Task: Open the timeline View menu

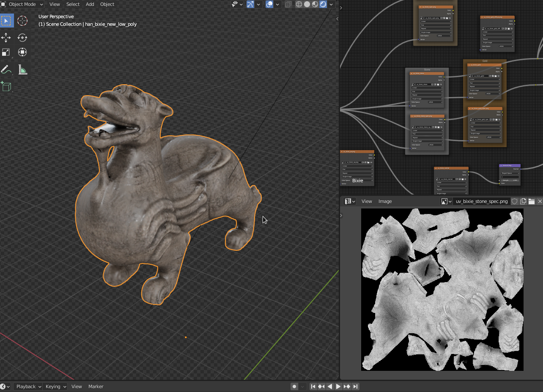Action: pos(77,387)
